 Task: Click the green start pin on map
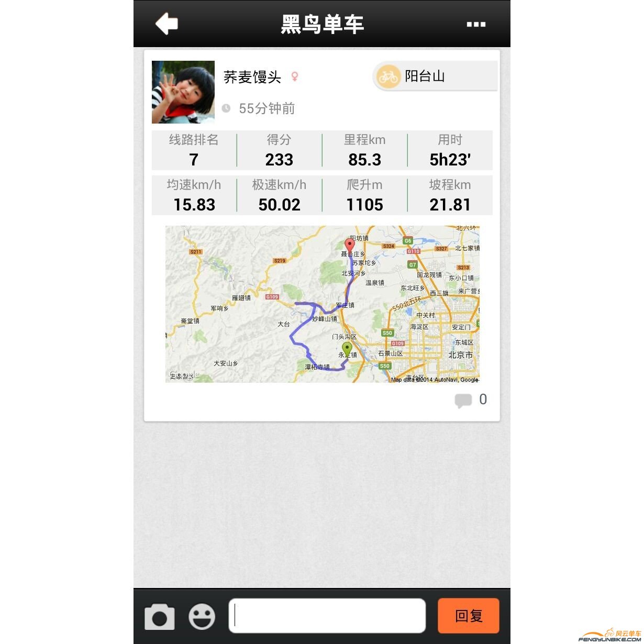[347, 349]
